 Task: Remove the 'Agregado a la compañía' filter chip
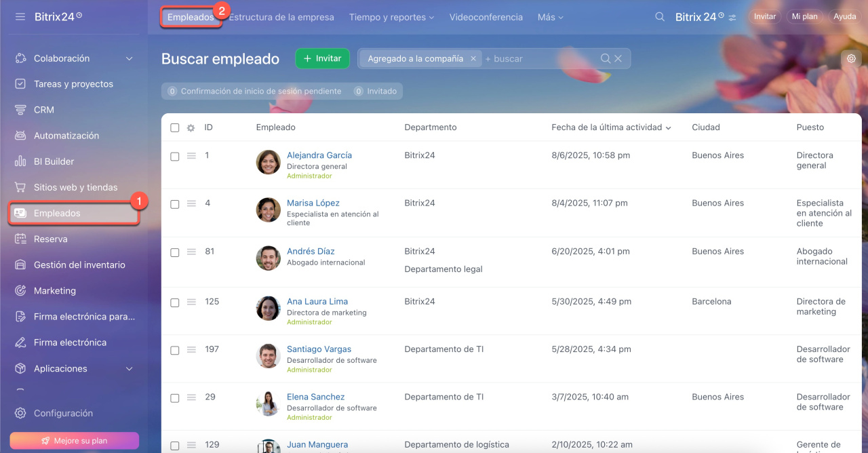pyautogui.click(x=473, y=58)
